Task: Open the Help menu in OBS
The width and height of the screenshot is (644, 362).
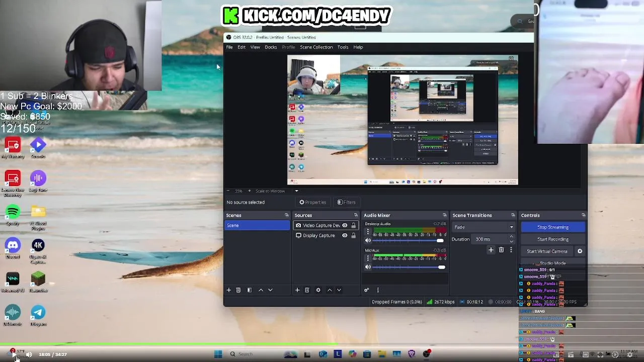Action: click(358, 47)
